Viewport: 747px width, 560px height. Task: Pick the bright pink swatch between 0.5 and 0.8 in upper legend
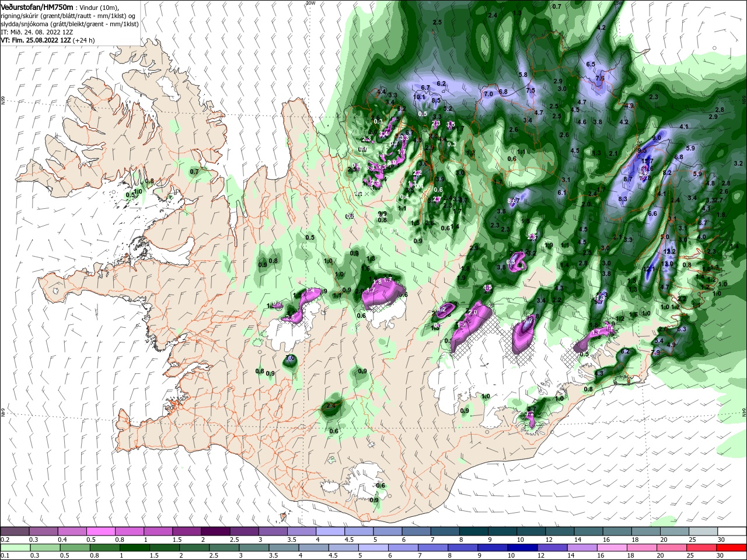[100, 531]
